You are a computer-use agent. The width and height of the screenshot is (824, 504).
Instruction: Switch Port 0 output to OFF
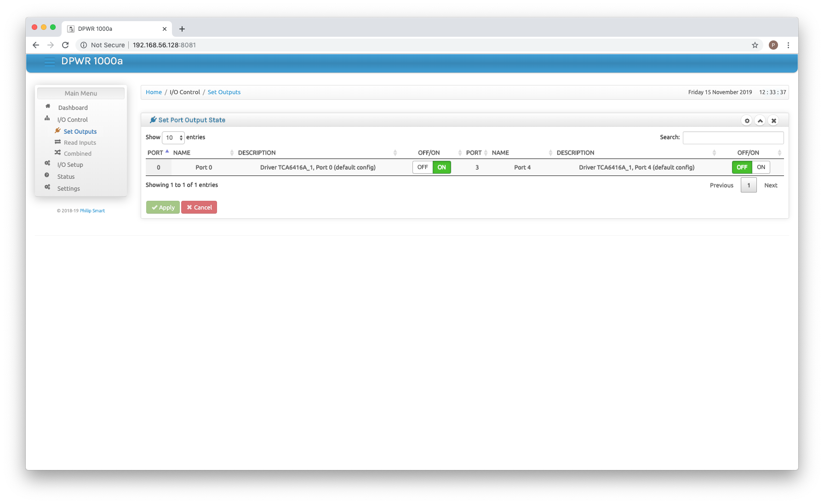tap(423, 167)
